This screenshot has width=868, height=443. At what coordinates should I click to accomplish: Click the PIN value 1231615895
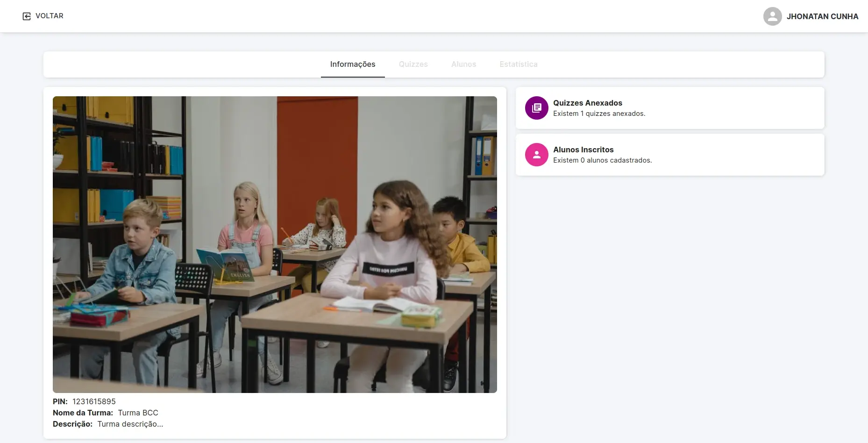point(94,401)
